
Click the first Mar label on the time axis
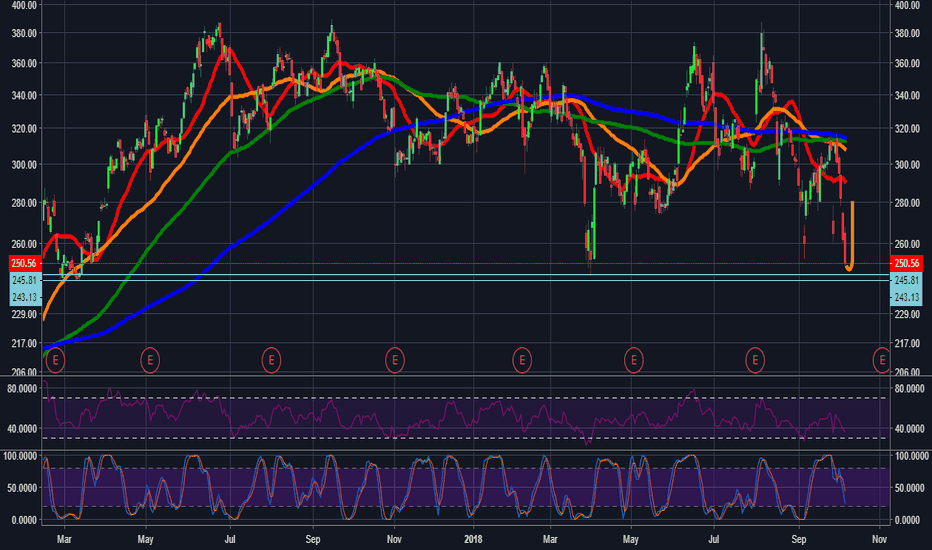(x=64, y=539)
